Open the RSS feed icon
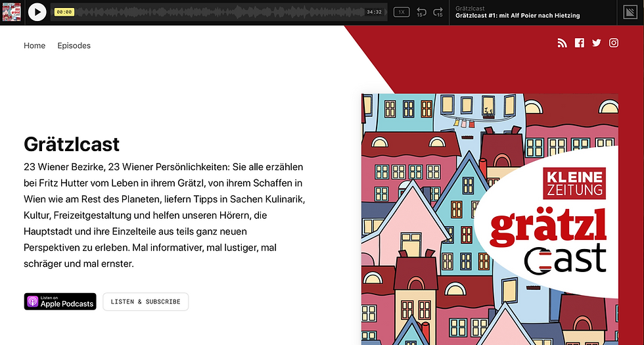 pos(563,43)
